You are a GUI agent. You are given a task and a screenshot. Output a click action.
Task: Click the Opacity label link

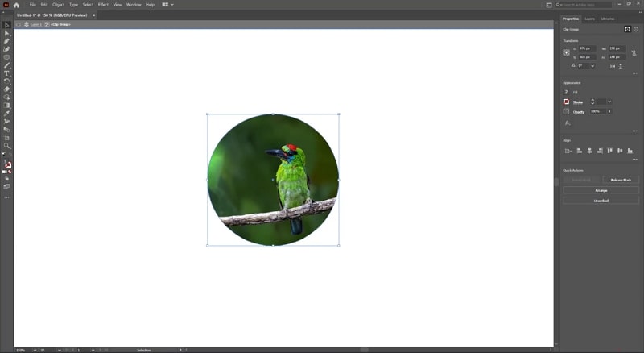[x=578, y=112]
